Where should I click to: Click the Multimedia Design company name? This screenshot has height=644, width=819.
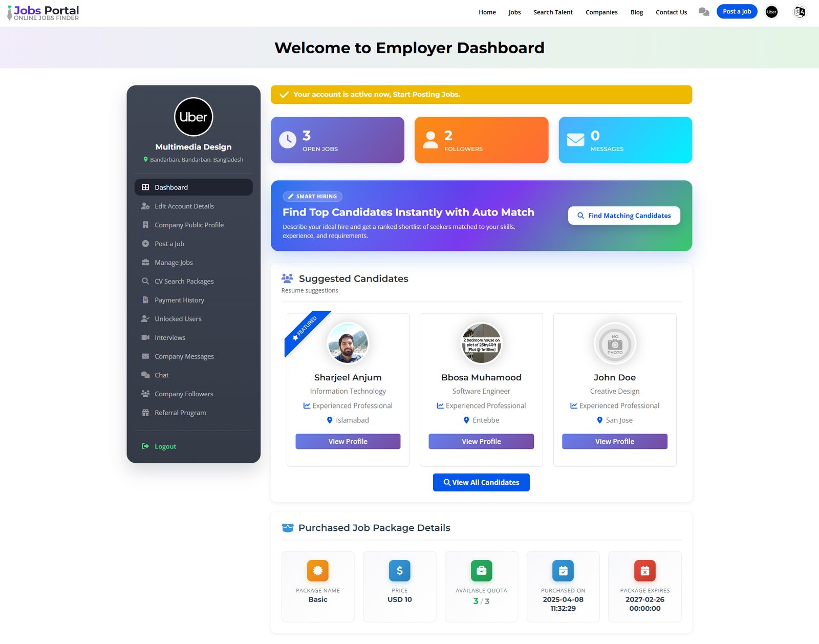[193, 147]
